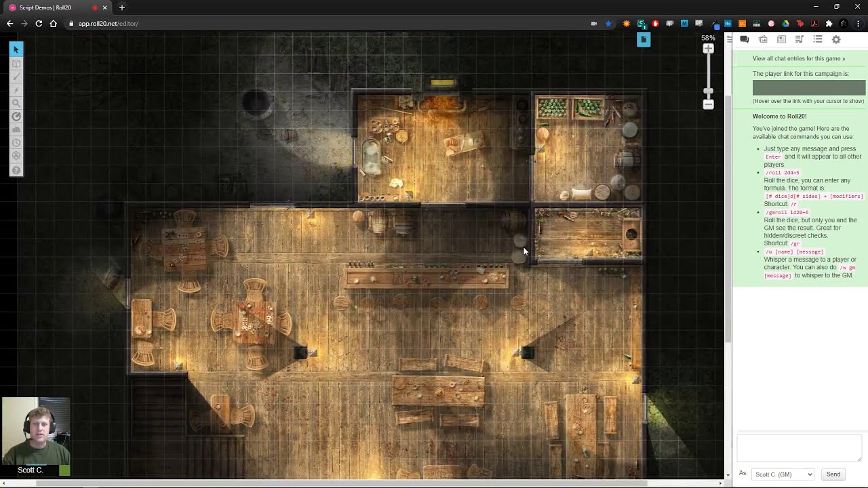
Task: Click the zoom level slider handle
Action: (708, 91)
